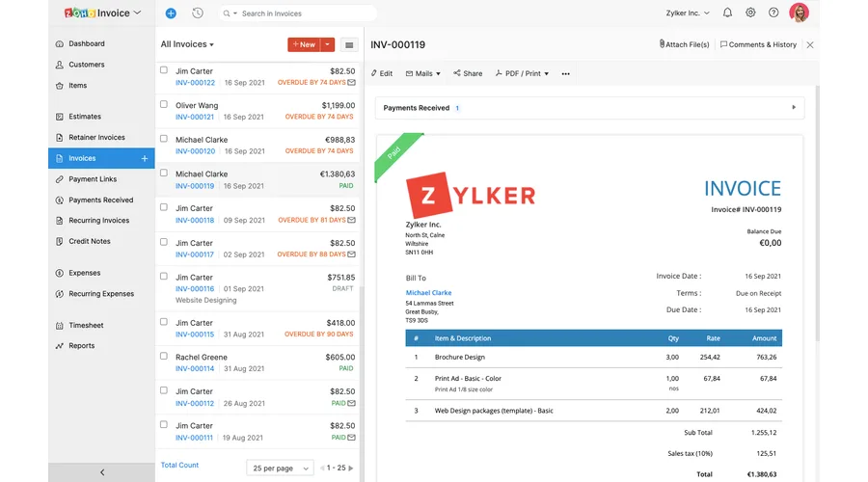The width and height of the screenshot is (868, 482).
Task: Tick checkbox for INV-000117 Jim Carter
Action: [164, 242]
